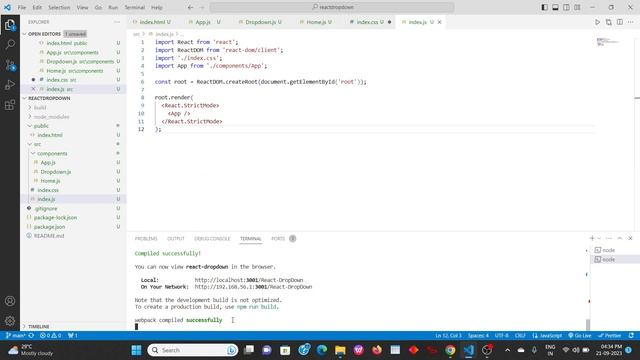Open the localhost:3001 link in terminal

coord(249,280)
